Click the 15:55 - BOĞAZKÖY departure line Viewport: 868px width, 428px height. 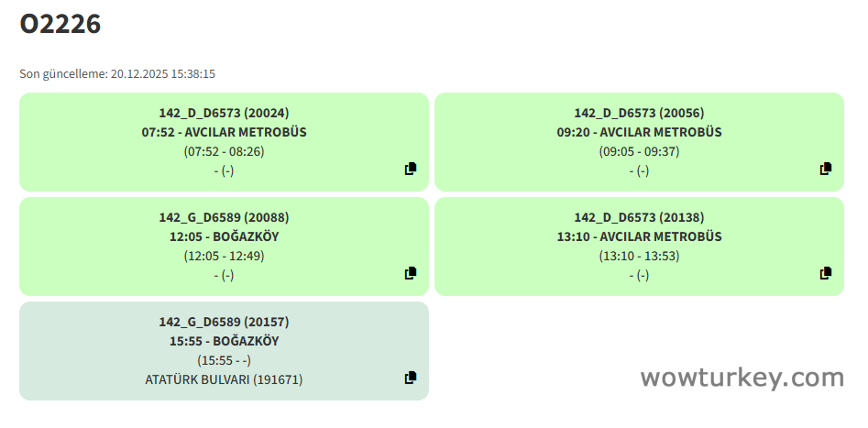(x=224, y=341)
